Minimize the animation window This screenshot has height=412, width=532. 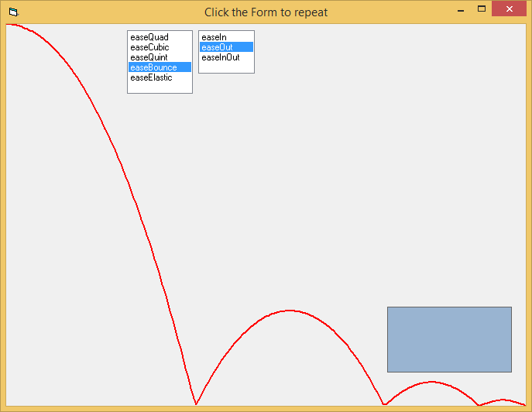(x=461, y=10)
